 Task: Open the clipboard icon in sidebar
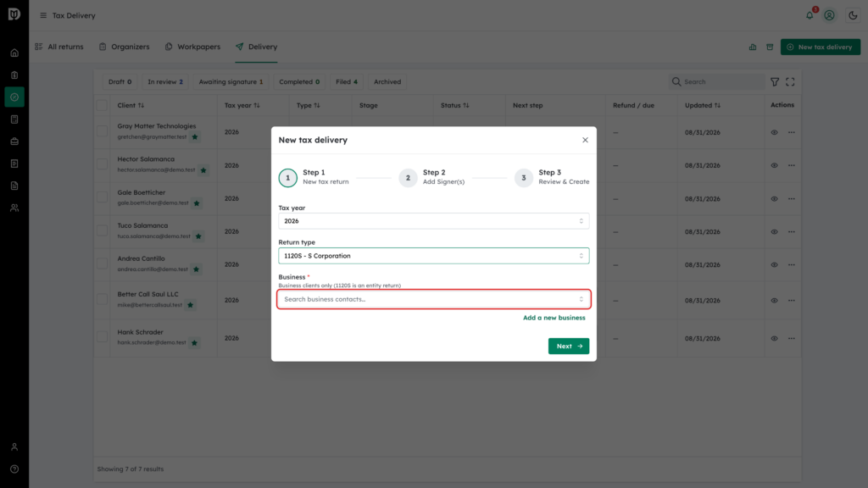tap(14, 75)
